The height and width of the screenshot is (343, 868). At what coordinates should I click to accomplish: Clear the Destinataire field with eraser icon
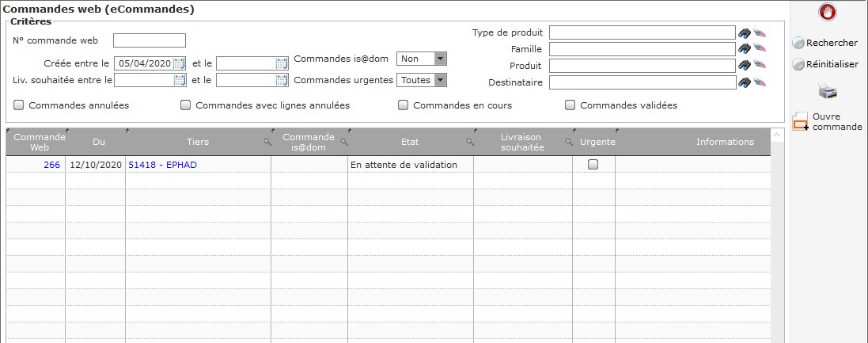[760, 82]
